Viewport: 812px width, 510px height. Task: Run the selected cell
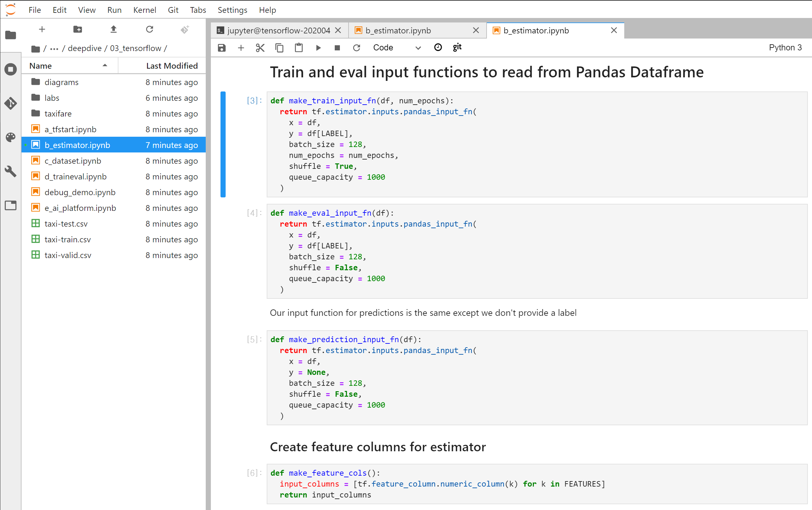tap(318, 48)
